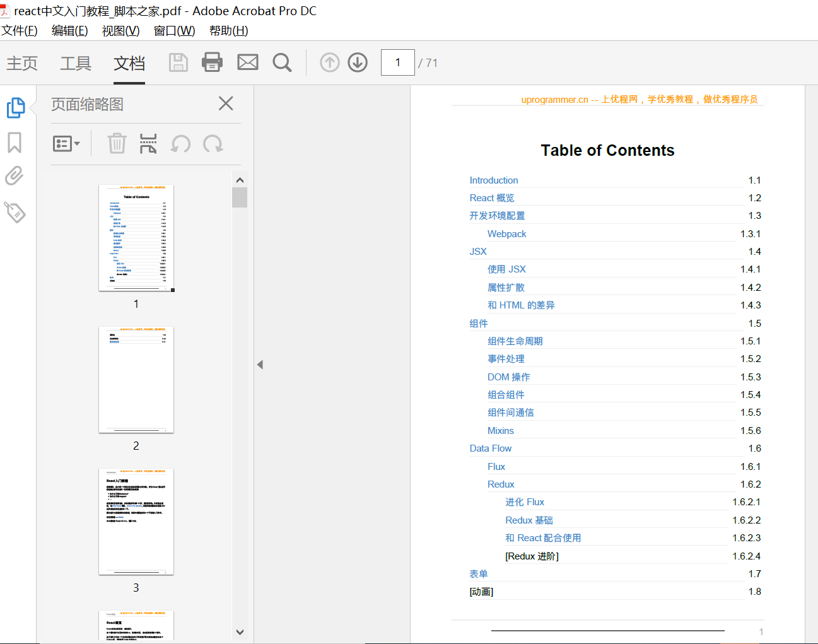
Task: Open thumbnail options dropdown menu
Action: (x=66, y=144)
